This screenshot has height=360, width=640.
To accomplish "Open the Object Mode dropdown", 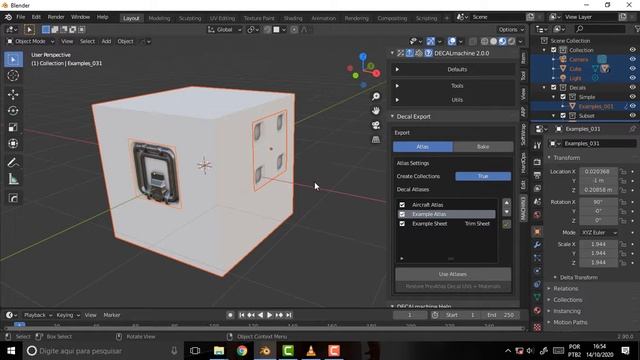I will pyautogui.click(x=30, y=41).
